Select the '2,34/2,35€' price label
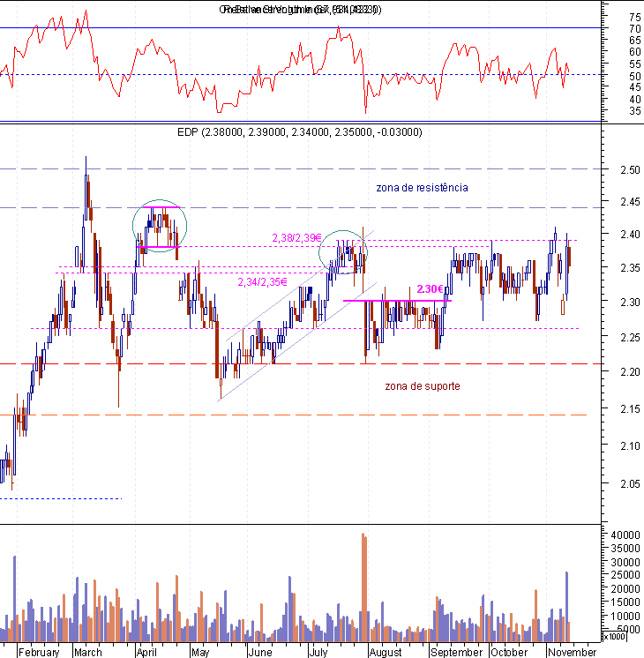The image size is (644, 658). tap(262, 282)
